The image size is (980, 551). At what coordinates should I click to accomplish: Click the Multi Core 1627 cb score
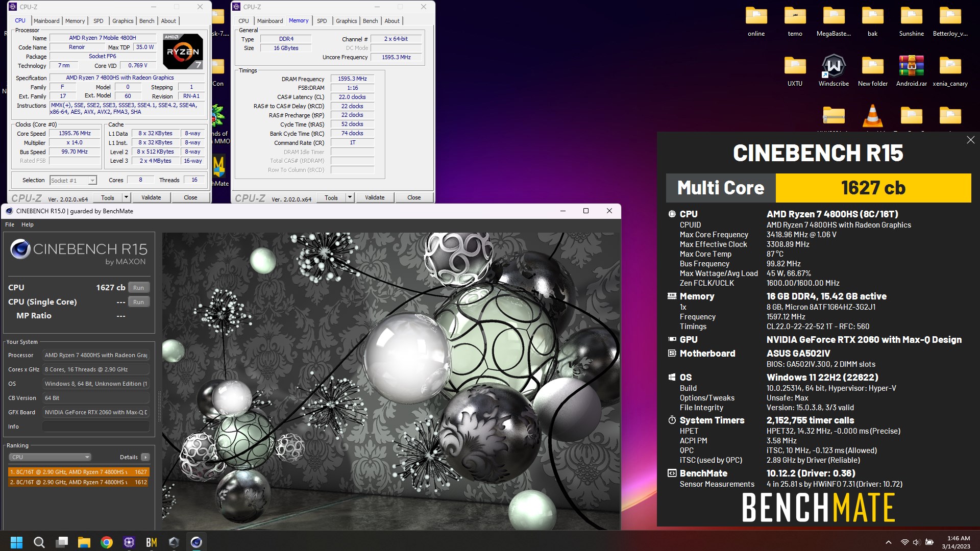pos(873,188)
